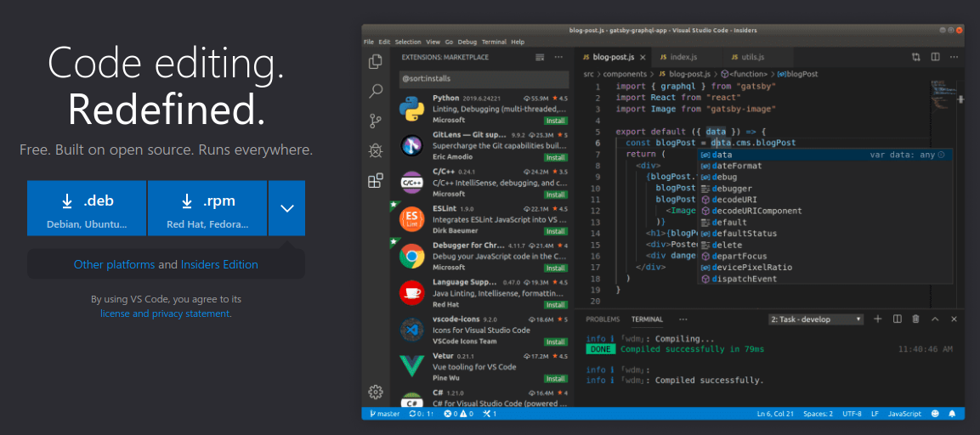Split the editor using split icon
Image resolution: width=980 pixels, height=435 pixels.
936,57
